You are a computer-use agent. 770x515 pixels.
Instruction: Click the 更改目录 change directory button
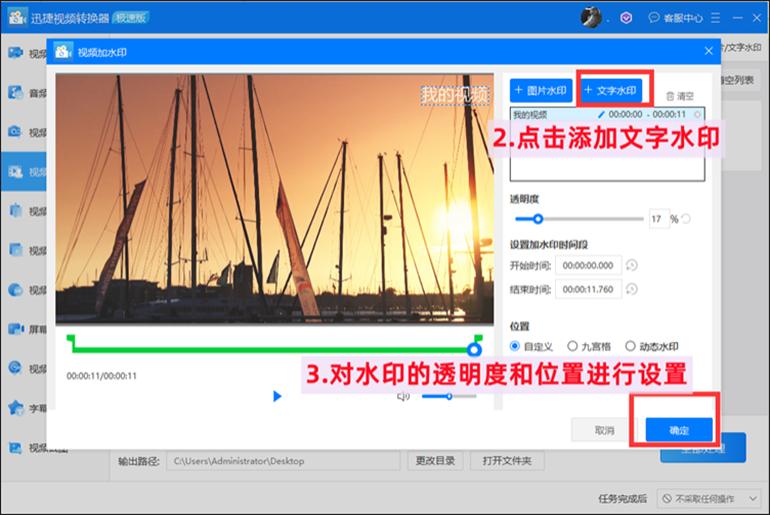[x=435, y=461]
